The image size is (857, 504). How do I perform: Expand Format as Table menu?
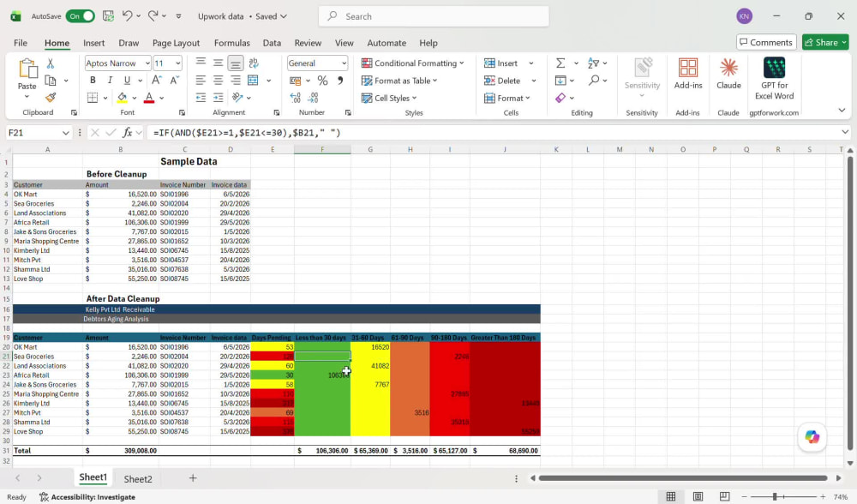(399, 81)
